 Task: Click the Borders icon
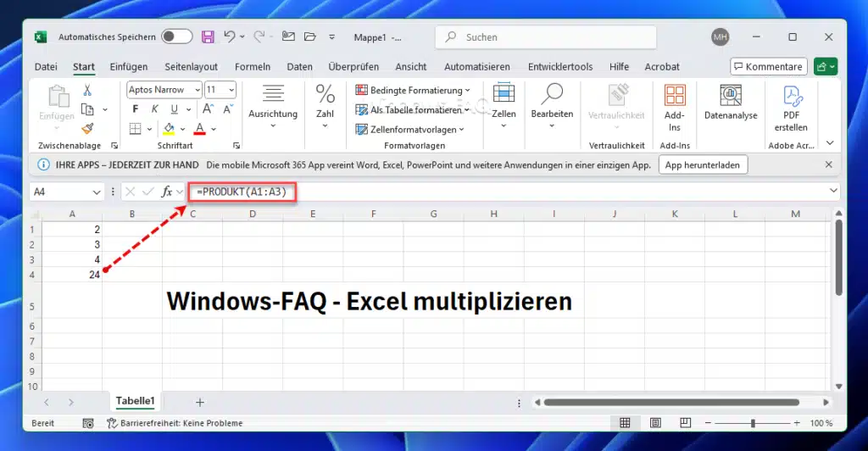(135, 129)
